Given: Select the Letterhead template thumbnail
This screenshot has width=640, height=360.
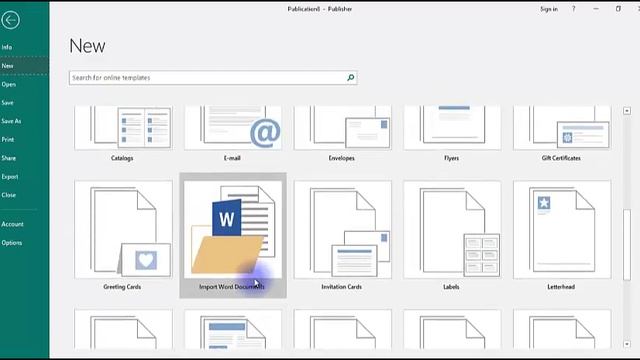Looking at the screenshot, I should coord(562,230).
